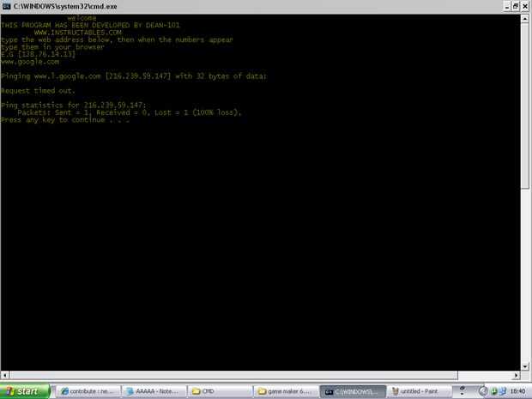Click the 'E.G [128.76.14.13]' example line
Screen dimensions: 532x399
pyautogui.click(x=38, y=54)
